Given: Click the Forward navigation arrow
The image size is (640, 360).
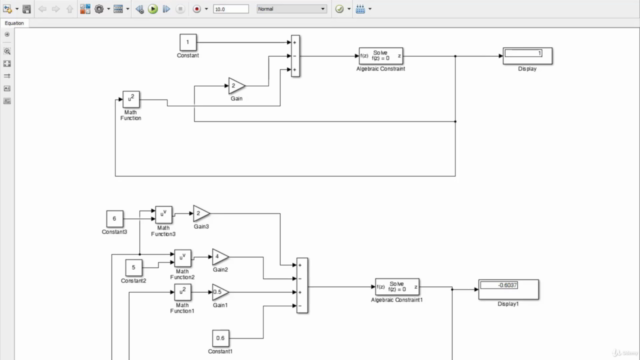Looking at the screenshot, I should point(56,9).
